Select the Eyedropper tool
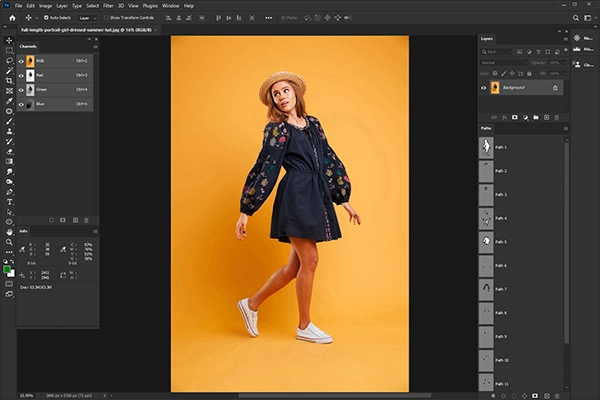This screenshot has width=600, height=400. click(9, 101)
